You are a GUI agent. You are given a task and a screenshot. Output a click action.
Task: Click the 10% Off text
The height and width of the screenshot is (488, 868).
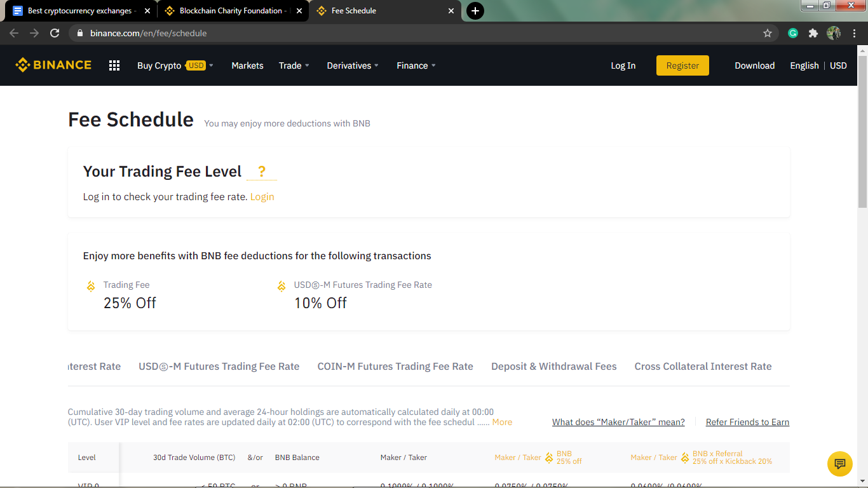point(320,303)
